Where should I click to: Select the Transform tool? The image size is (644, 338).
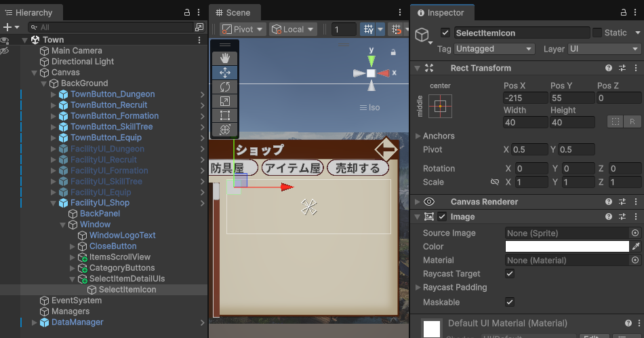coord(225,130)
